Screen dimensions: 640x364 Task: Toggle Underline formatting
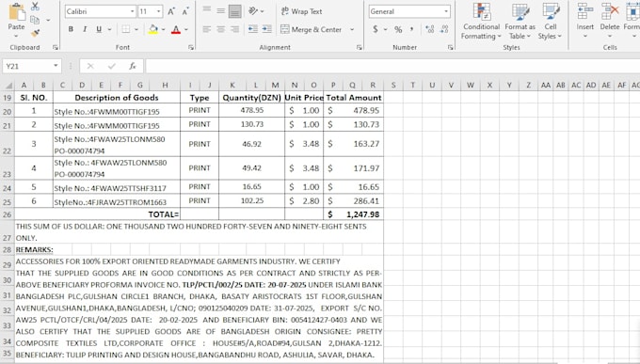[x=99, y=29]
